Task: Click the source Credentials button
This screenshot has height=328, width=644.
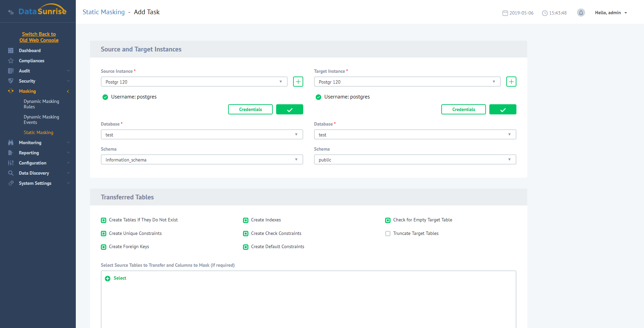Action: [250, 109]
